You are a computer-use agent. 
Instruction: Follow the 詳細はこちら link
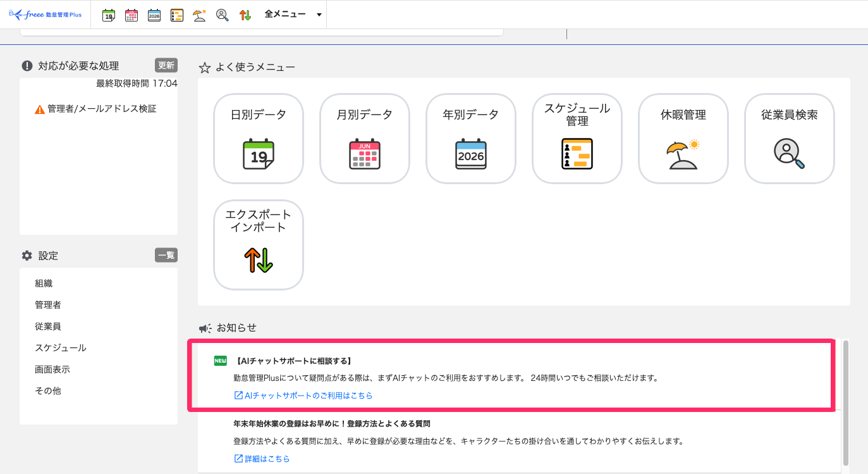(x=262, y=459)
